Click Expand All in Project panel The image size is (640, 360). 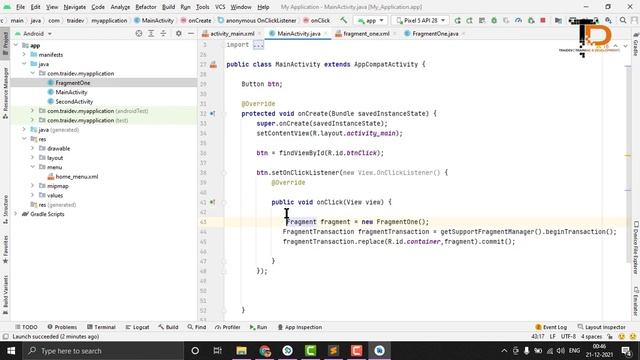click(x=151, y=33)
